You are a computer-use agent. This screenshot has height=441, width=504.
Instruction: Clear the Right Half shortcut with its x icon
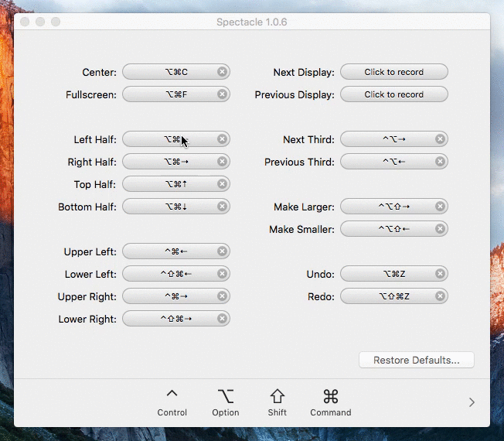coord(222,162)
